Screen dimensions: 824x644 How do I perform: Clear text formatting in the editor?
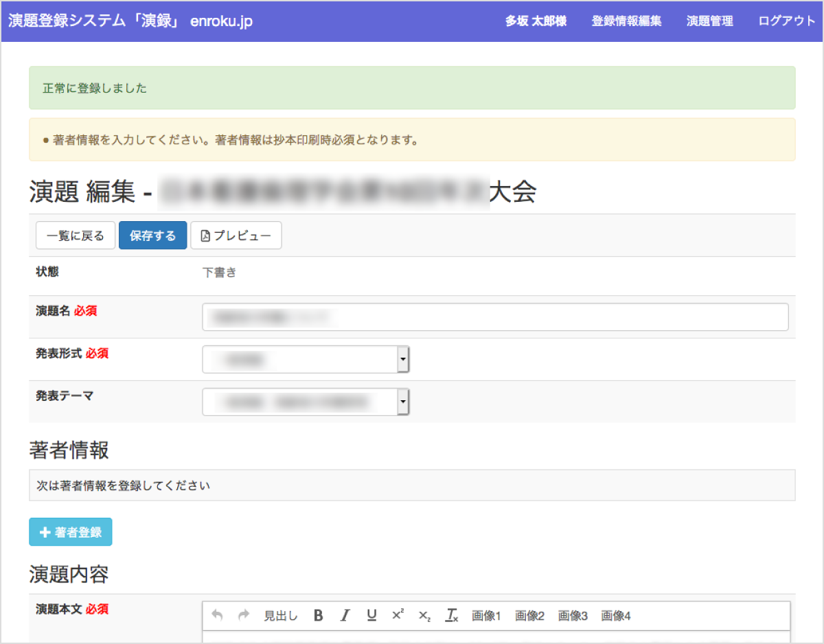click(x=451, y=616)
